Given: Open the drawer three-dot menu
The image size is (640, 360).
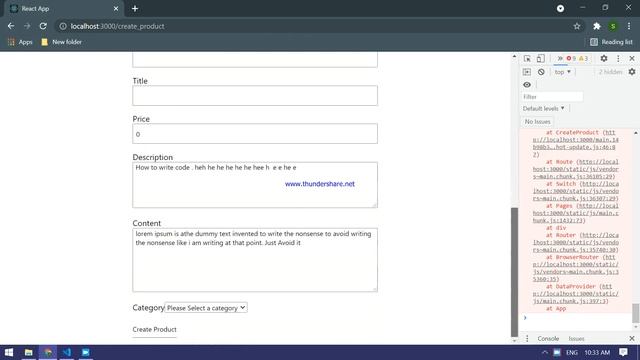Looking at the screenshot, I should [x=527, y=339].
